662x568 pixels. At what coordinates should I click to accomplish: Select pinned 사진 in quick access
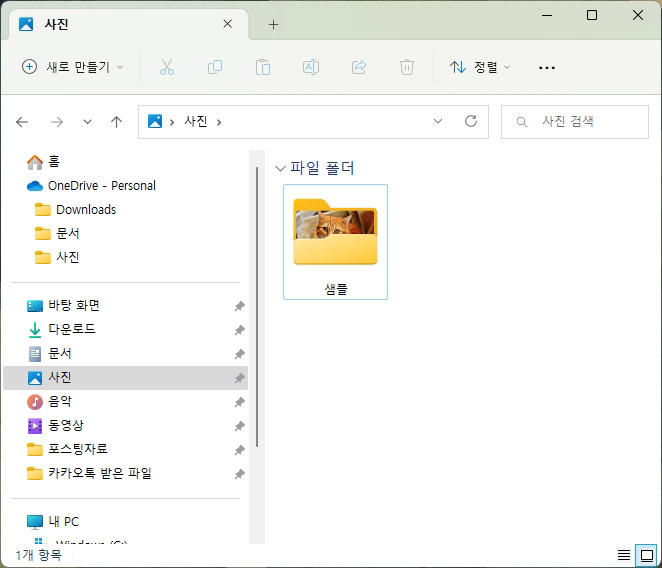[125, 378]
